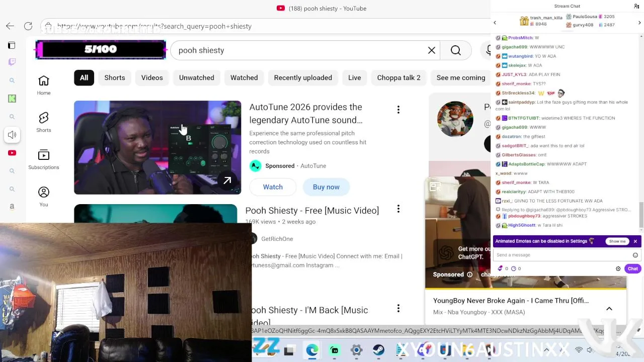Filter results by Shorts chip
Screen dimensions: 644x362
pyautogui.click(x=115, y=77)
